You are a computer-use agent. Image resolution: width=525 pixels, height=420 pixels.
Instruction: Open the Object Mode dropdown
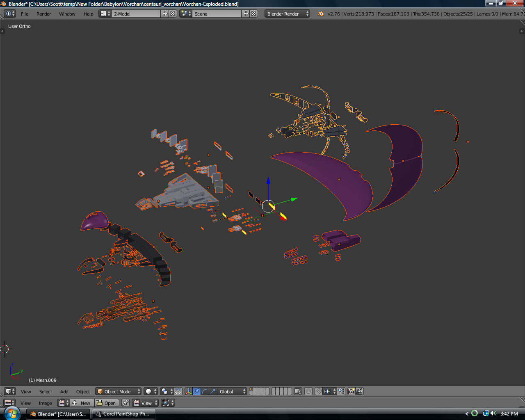coord(119,391)
